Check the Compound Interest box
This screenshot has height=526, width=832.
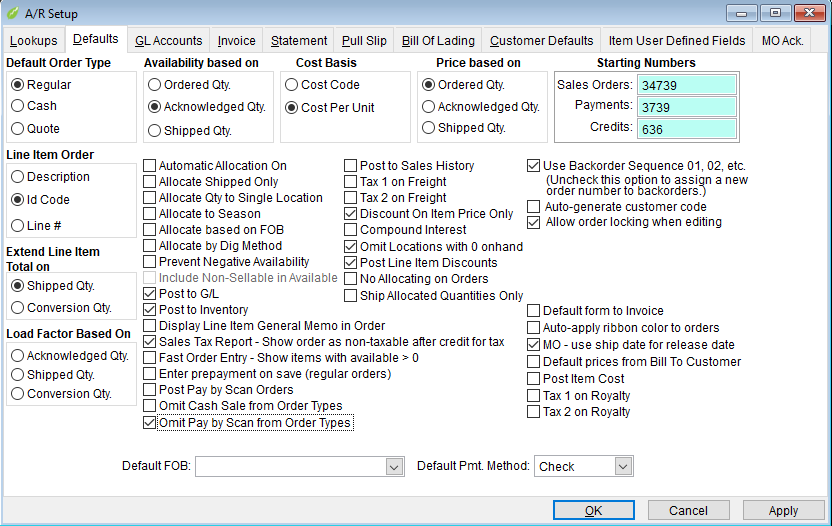click(x=351, y=230)
